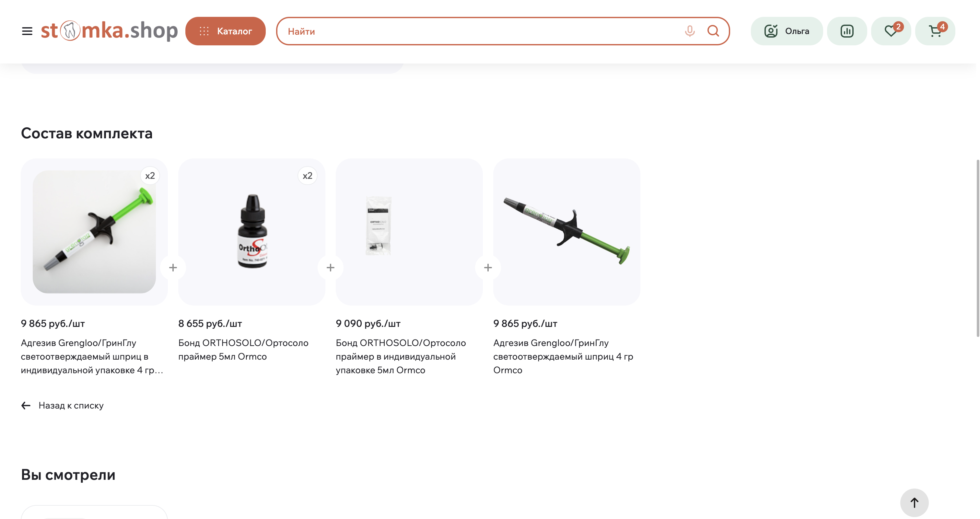This screenshot has width=980, height=519.
Task: Click the stomka.shop logo
Action: click(110, 30)
